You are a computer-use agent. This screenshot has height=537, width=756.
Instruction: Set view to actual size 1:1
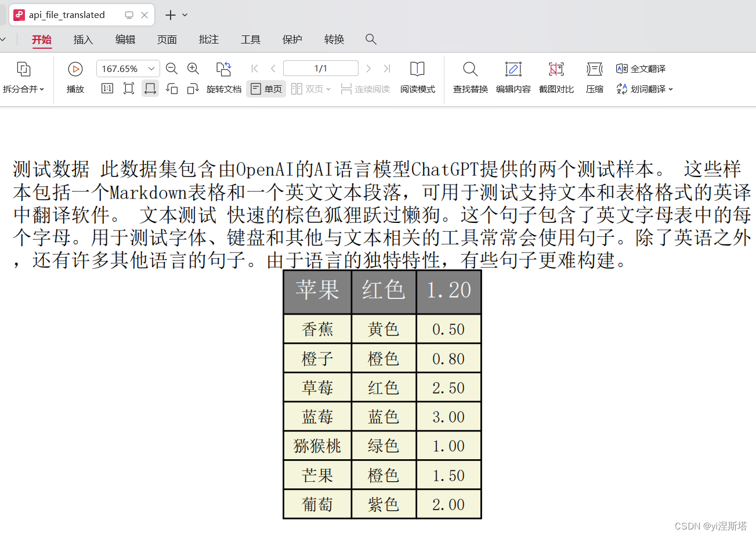(107, 89)
